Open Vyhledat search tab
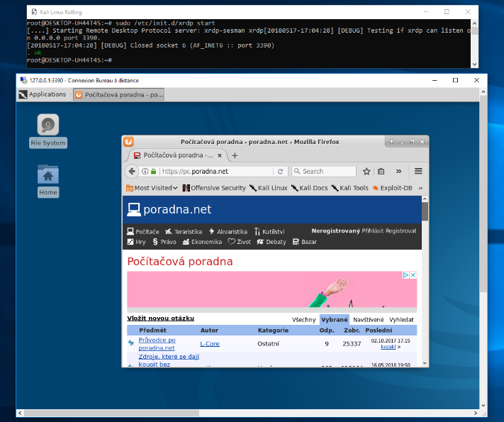 (x=401, y=320)
